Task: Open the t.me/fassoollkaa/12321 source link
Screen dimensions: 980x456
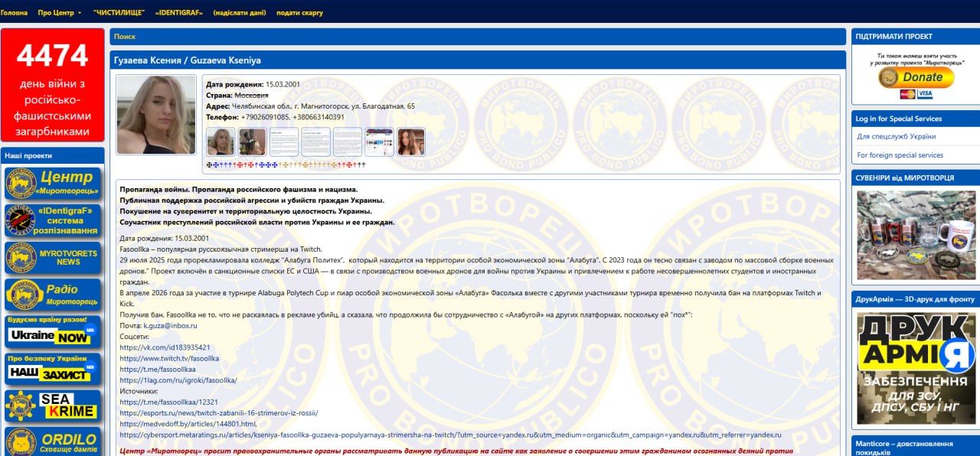Action: coord(169,402)
